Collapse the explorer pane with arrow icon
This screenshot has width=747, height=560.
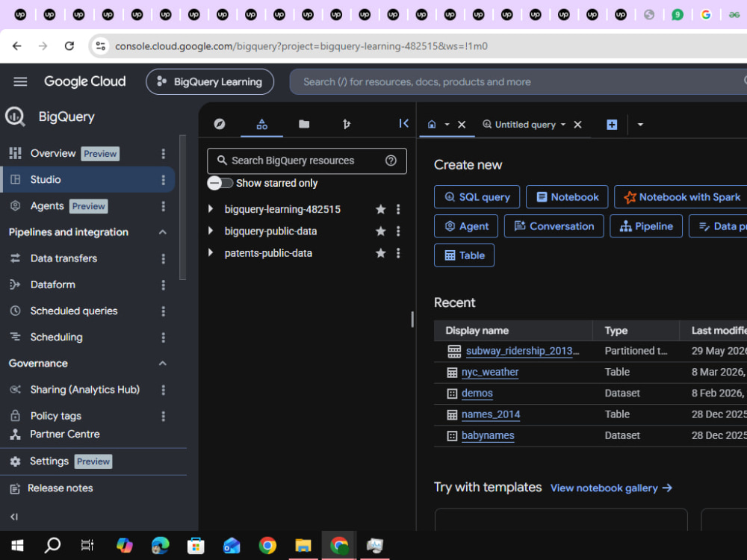(x=403, y=124)
